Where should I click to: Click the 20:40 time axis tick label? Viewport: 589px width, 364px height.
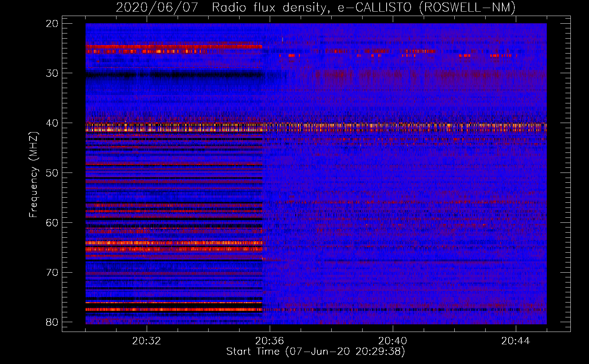tap(393, 341)
